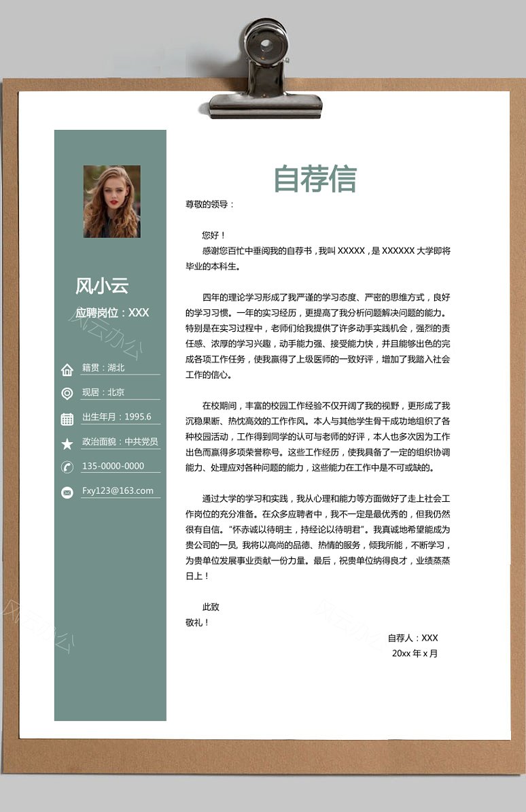Viewport: 526px width, 812px height.
Task: Click the paragraph starting 通过大学的学习和实践
Action: [x=318, y=537]
